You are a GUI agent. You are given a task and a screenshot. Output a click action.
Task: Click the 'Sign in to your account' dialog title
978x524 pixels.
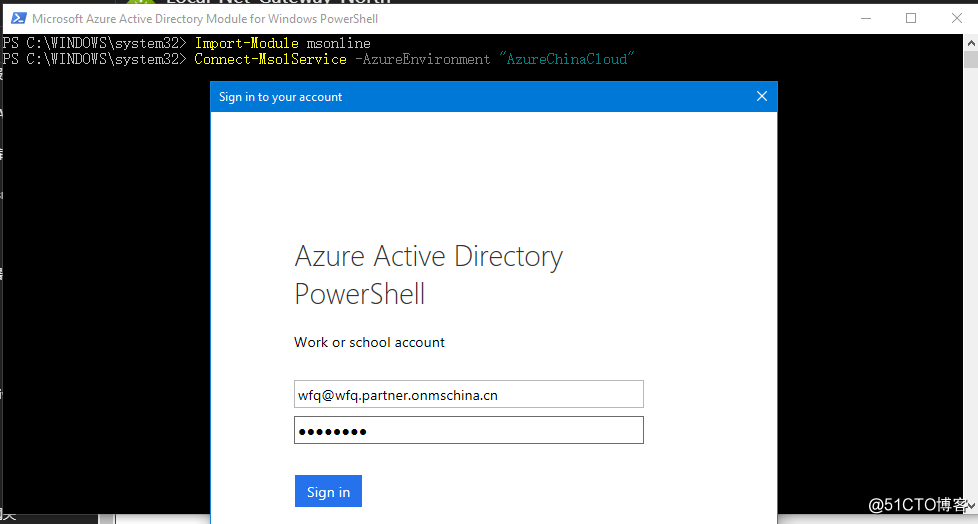(280, 97)
